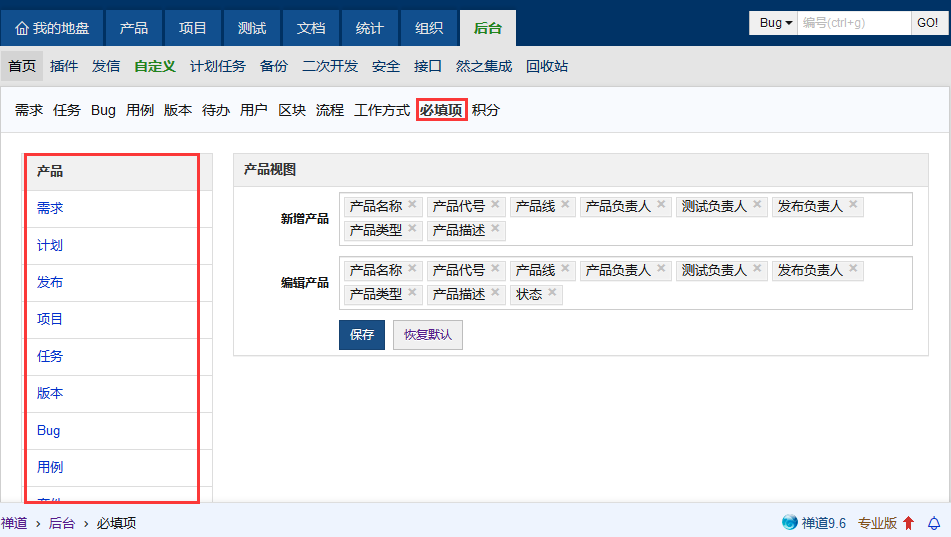Remove 发布负责人 tag from 新增产品
The width and height of the screenshot is (951, 537).
pyautogui.click(x=853, y=204)
